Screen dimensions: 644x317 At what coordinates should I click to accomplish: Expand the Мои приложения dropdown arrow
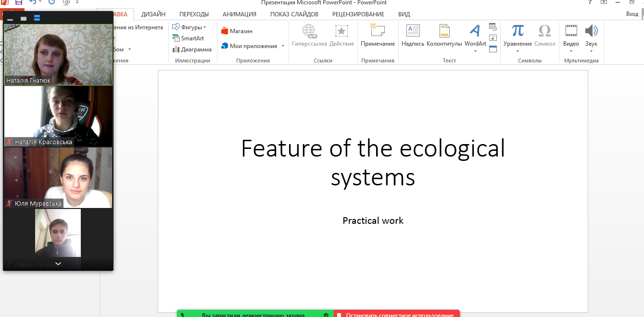283,46
